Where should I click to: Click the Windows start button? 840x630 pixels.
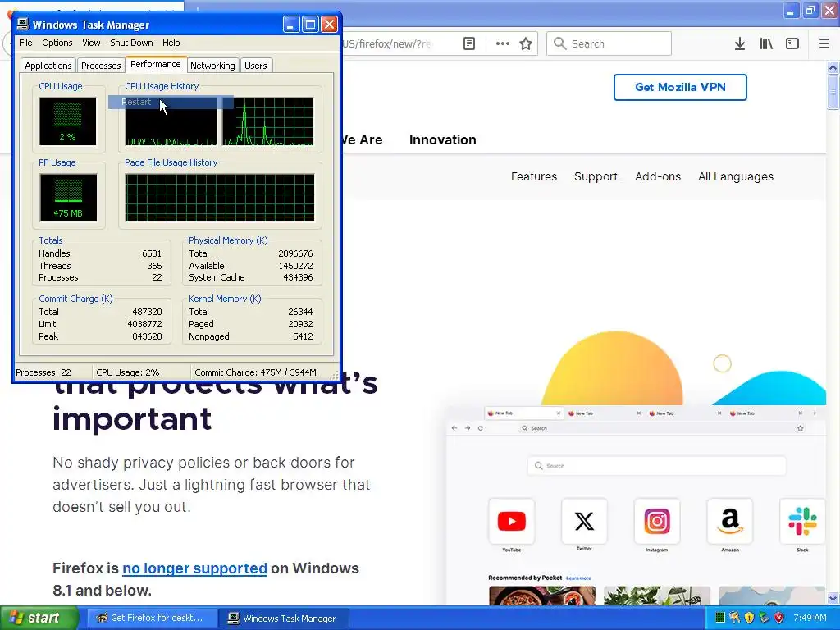[x=39, y=619]
